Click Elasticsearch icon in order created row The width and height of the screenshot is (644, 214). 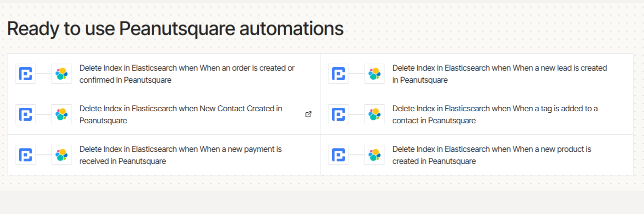61,74
